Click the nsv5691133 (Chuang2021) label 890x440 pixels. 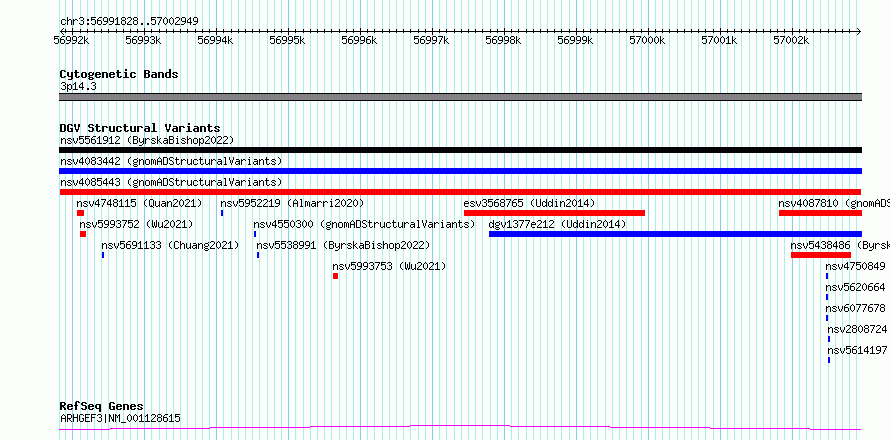click(x=170, y=245)
